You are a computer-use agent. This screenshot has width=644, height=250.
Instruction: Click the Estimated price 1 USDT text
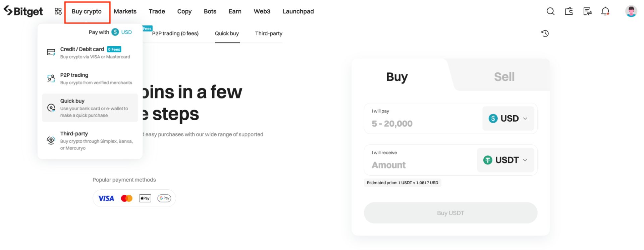tap(402, 183)
